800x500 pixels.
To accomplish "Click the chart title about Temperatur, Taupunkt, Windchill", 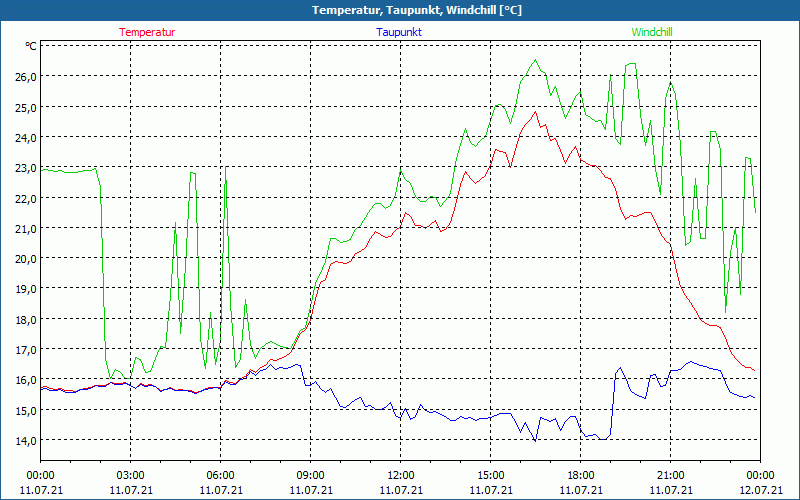I will (x=400, y=10).
